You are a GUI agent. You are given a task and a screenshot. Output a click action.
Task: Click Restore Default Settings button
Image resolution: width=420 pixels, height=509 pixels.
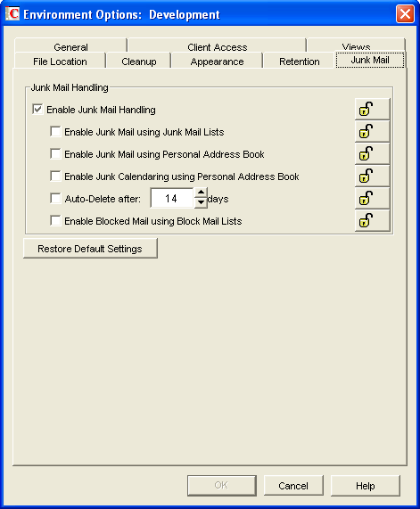(90, 249)
